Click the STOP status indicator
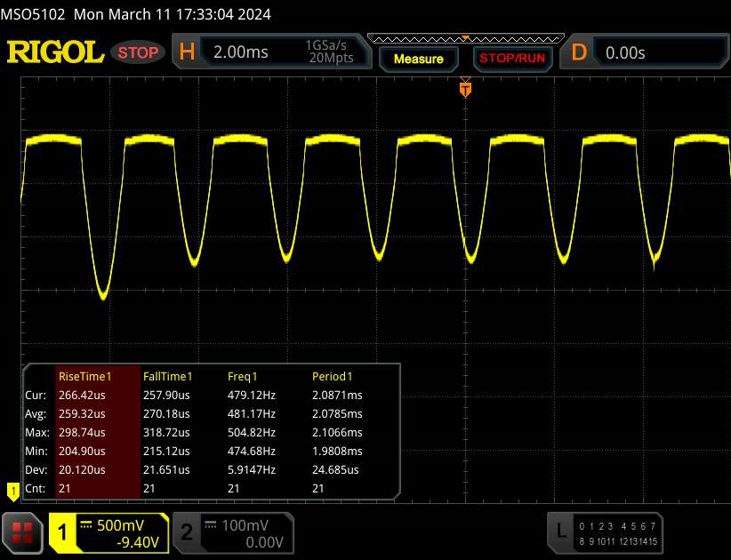This screenshot has width=731, height=560. pyautogui.click(x=138, y=52)
